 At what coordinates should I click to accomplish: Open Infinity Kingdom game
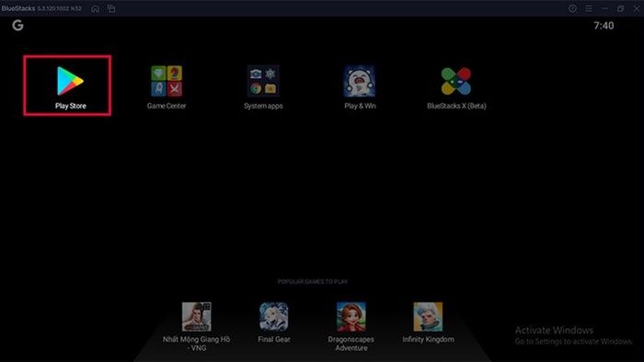428,316
